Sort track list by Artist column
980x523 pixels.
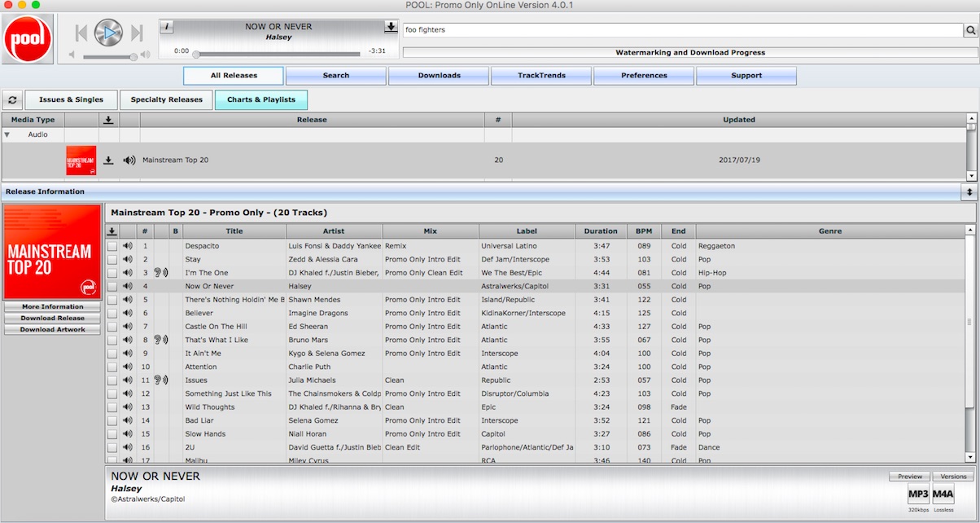click(334, 231)
